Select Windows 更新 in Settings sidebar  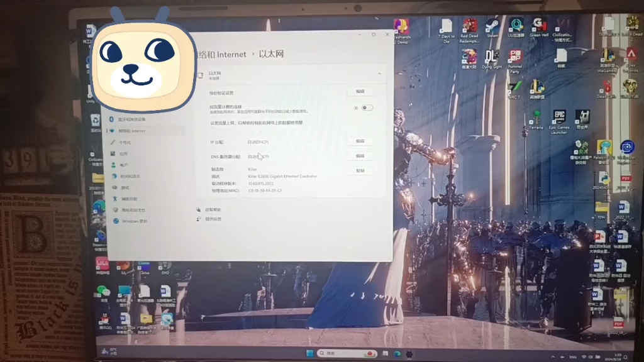click(135, 221)
